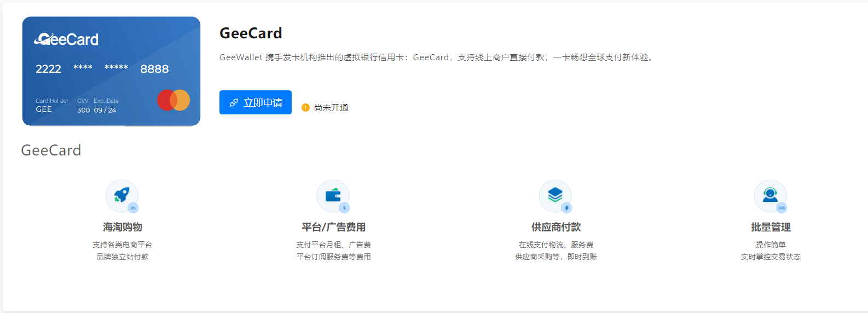Click the 批量管理 heading

[771, 227]
